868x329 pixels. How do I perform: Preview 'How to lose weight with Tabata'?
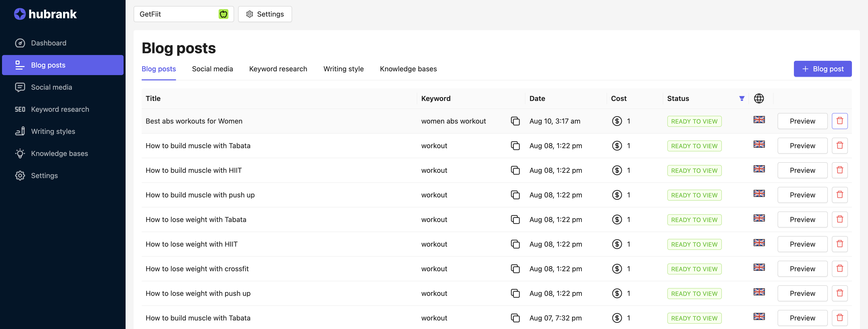click(802, 220)
